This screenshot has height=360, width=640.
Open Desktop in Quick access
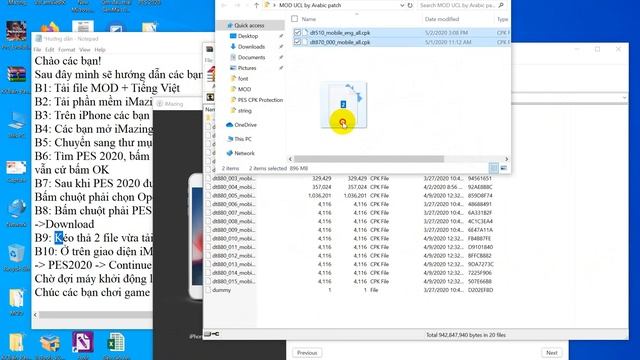(x=248, y=36)
